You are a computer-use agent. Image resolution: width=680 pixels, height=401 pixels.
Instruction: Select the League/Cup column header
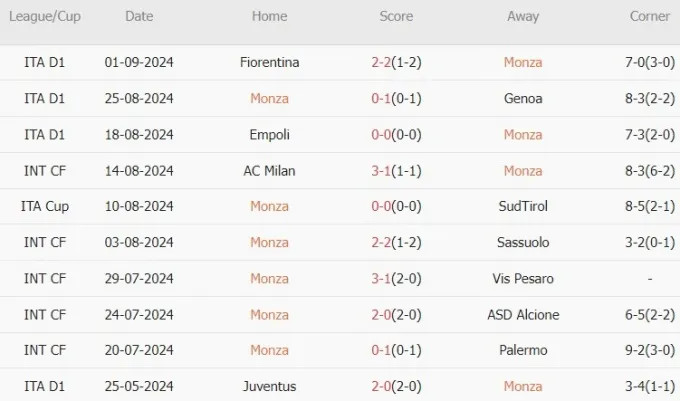45,16
